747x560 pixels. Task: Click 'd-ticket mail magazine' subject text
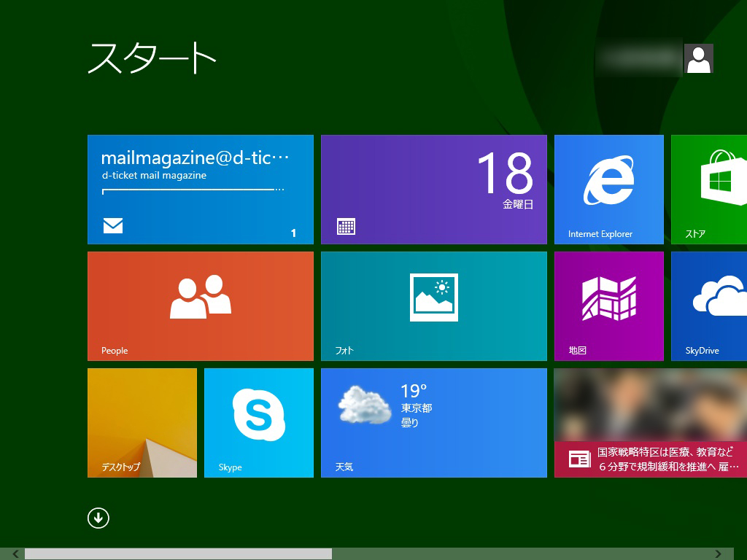point(154,175)
